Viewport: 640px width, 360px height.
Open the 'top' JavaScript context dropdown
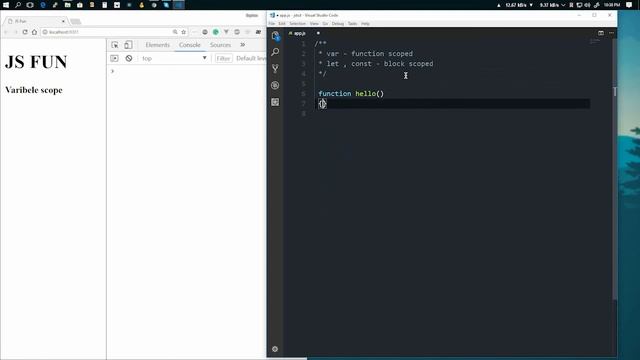click(x=174, y=58)
